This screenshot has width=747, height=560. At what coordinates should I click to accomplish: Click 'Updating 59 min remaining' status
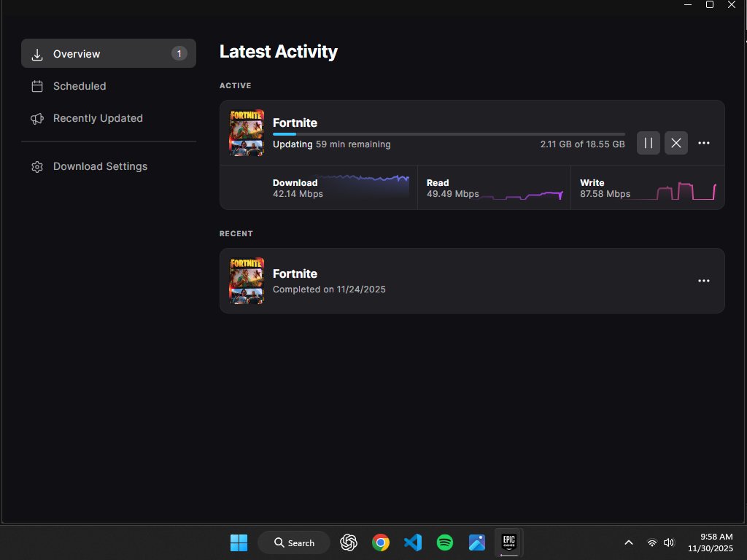(x=332, y=144)
